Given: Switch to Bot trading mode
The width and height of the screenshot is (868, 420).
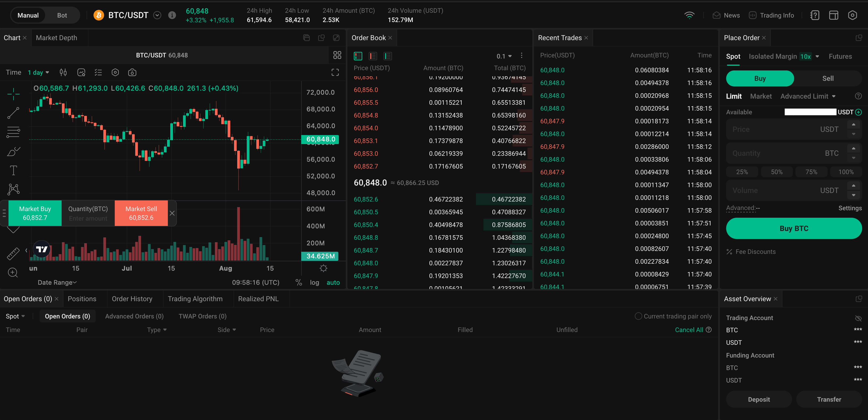Looking at the screenshot, I should tap(62, 15).
